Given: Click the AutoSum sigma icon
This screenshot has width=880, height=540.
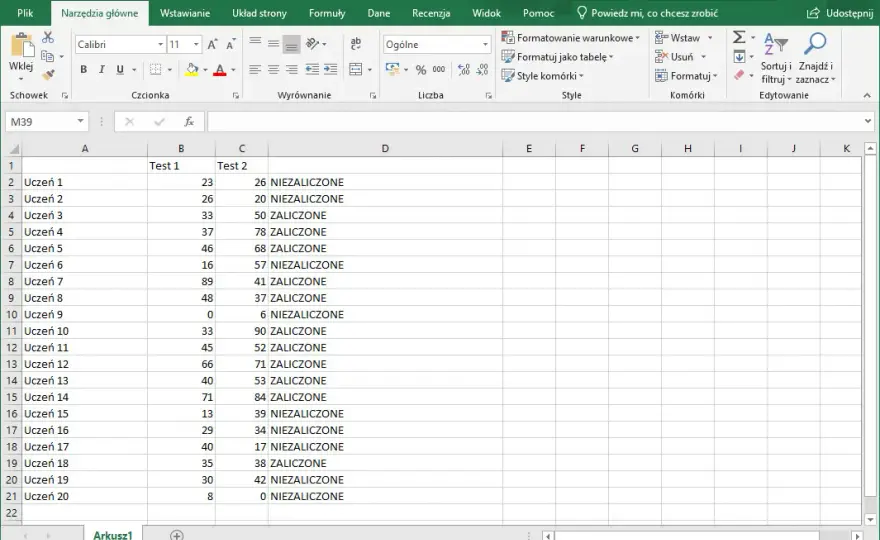Looking at the screenshot, I should click(739, 38).
